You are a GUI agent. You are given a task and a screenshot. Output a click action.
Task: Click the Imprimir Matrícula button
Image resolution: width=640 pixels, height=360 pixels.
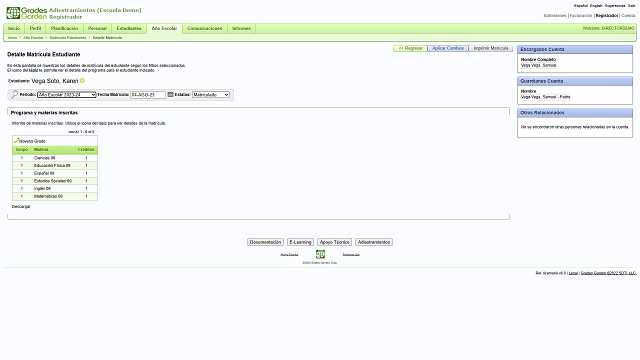point(491,48)
